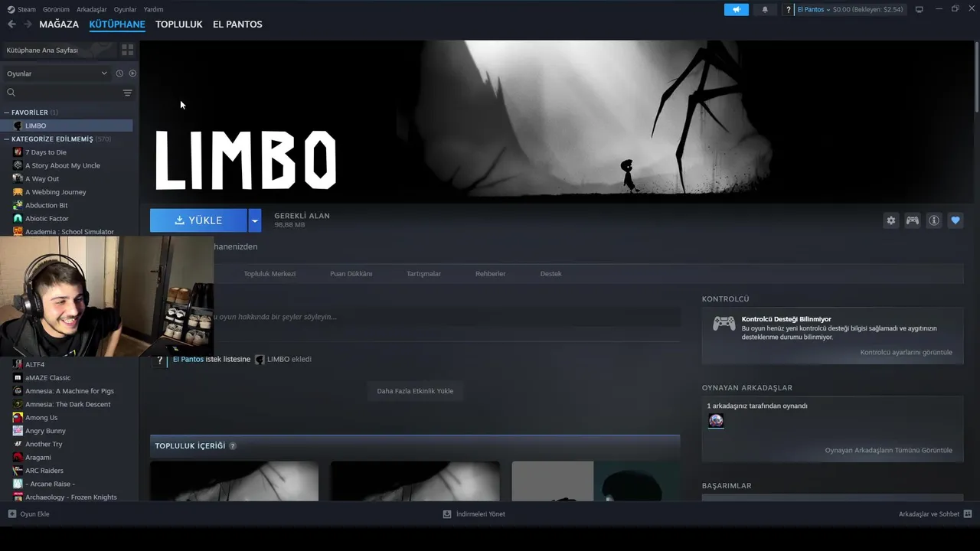
Task: Select Archaeology - Frozen Knights
Action: click(71, 497)
